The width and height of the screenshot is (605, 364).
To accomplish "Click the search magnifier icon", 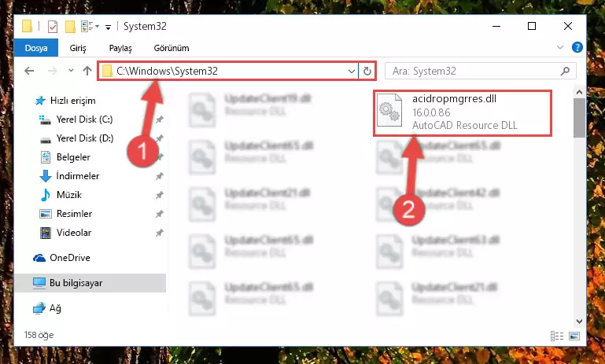I will coord(565,71).
